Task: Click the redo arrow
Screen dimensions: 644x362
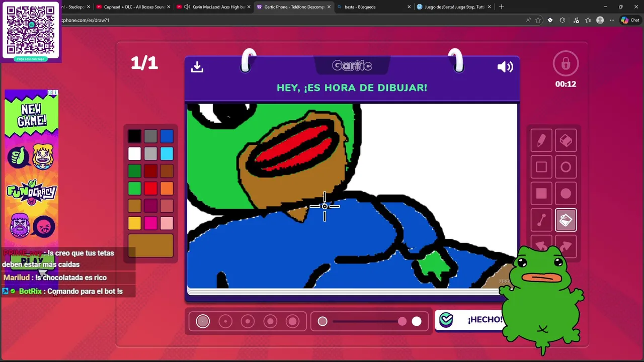Action: point(566,245)
